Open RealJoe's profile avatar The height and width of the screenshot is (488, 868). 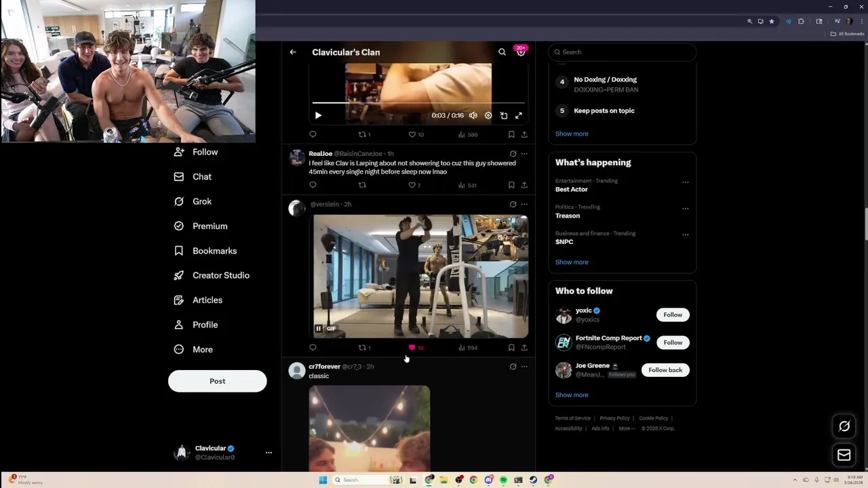pos(297,158)
